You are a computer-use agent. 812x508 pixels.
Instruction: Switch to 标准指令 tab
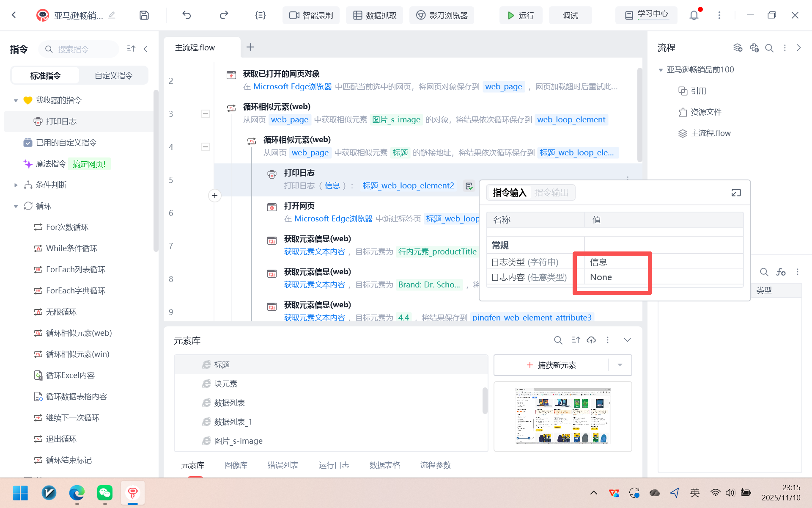pyautogui.click(x=45, y=75)
